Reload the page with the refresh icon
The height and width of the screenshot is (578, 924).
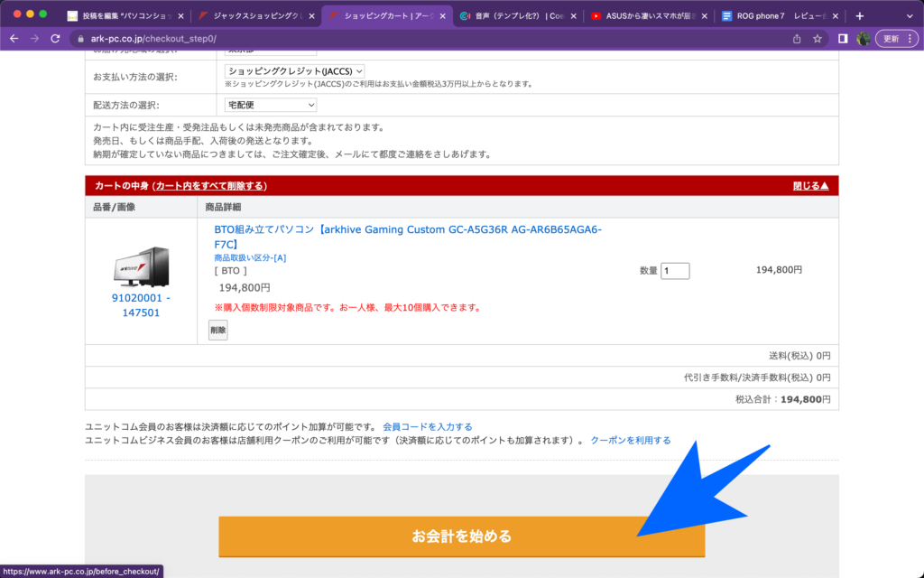click(55, 39)
